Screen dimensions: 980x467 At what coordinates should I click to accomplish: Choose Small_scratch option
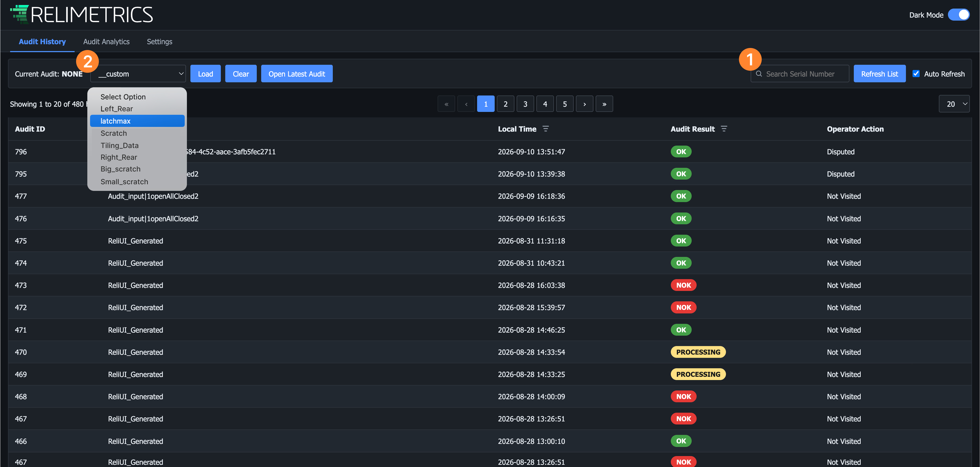pos(137,182)
